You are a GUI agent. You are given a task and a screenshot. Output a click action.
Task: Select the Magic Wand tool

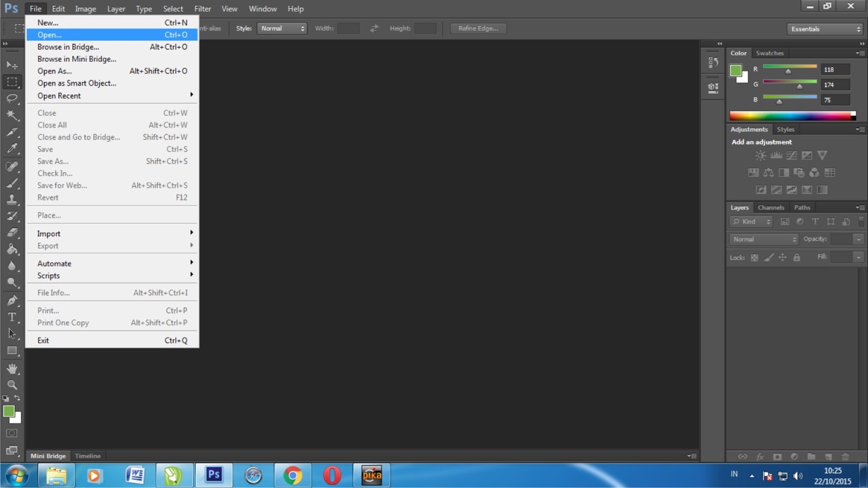click(x=12, y=115)
